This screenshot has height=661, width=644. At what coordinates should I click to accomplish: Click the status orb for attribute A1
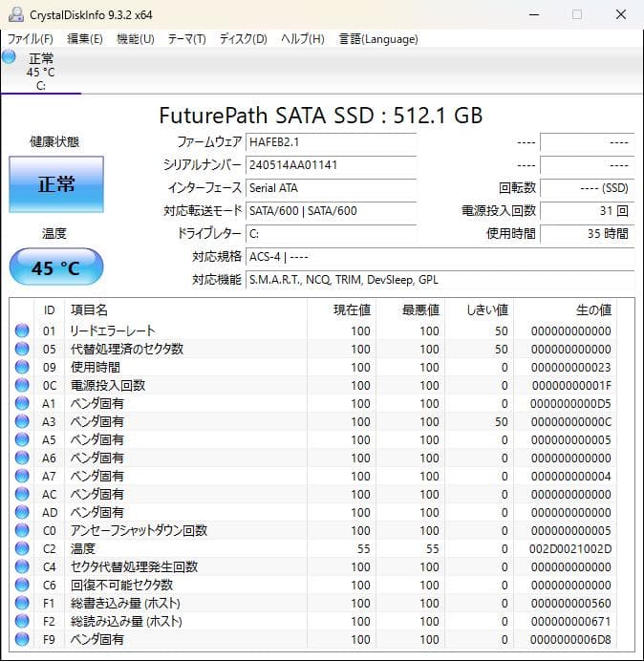click(22, 403)
